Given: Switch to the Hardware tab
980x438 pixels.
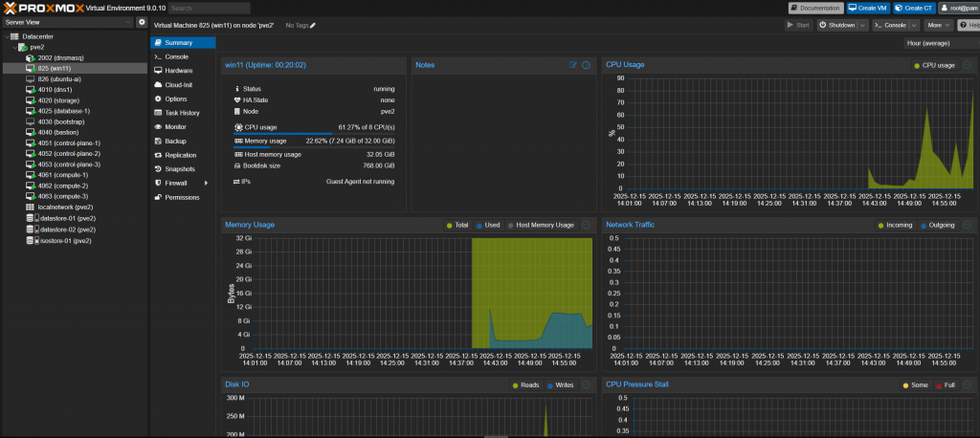Looking at the screenshot, I should (x=178, y=71).
